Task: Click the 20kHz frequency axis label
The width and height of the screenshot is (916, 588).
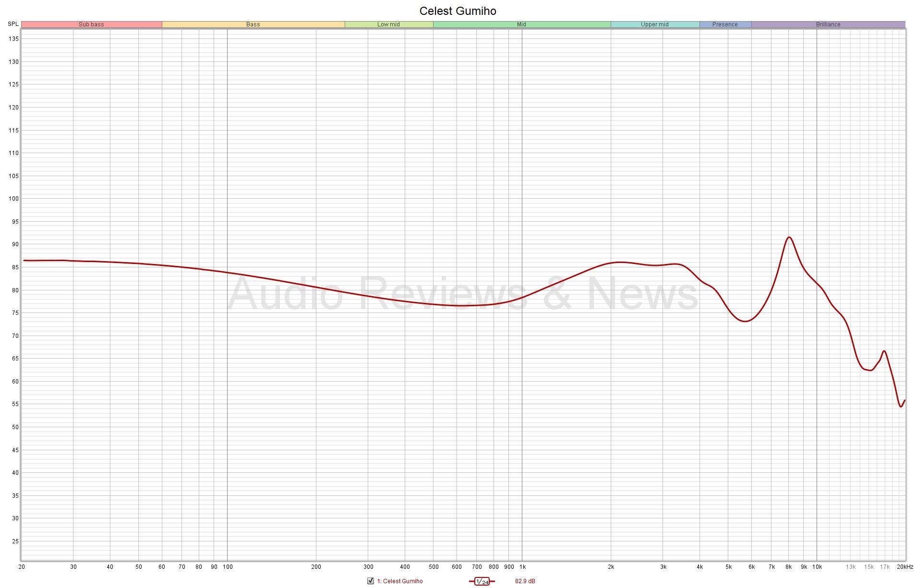Action: click(904, 567)
